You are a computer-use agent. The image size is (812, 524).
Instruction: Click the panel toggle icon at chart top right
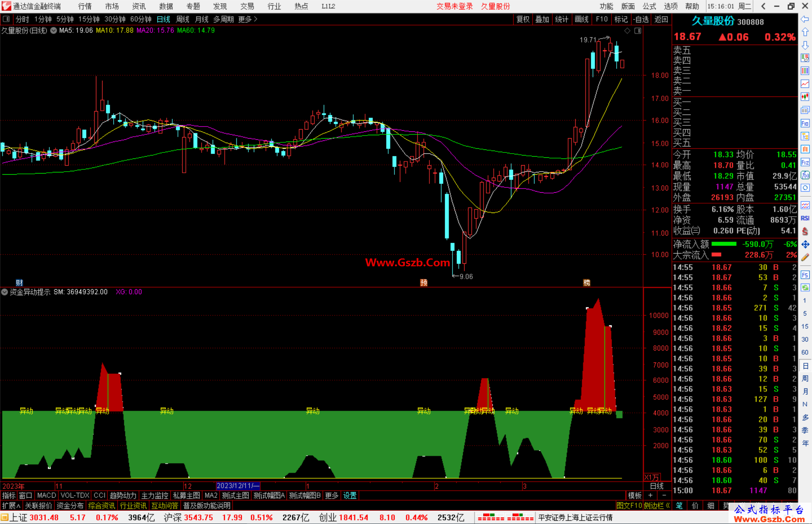coord(638,31)
